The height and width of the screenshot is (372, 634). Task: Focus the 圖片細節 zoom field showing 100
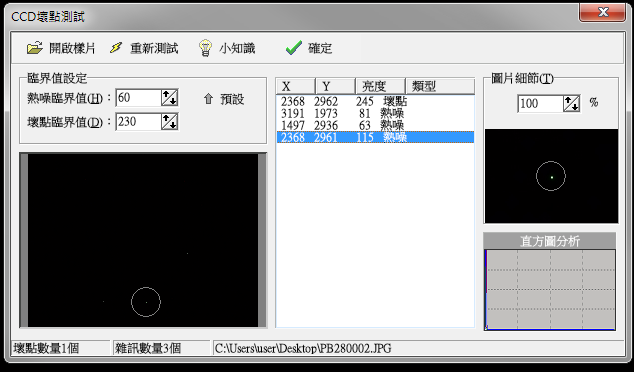pos(540,104)
